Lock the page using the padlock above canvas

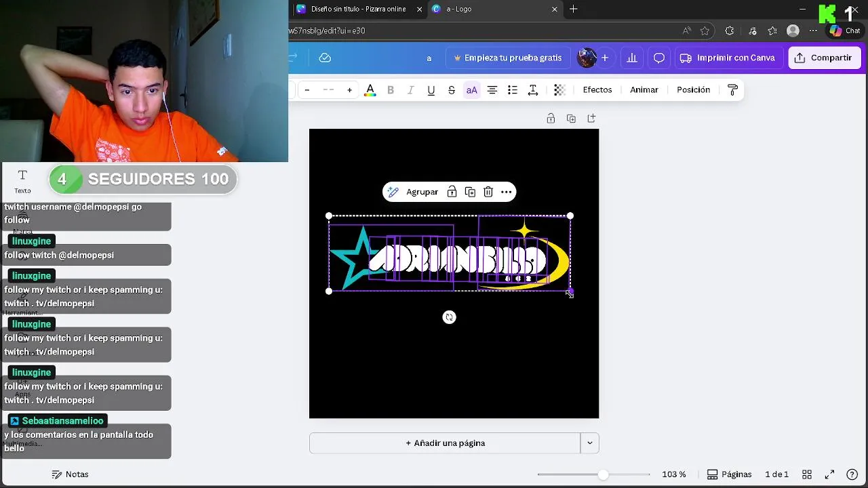pos(551,119)
